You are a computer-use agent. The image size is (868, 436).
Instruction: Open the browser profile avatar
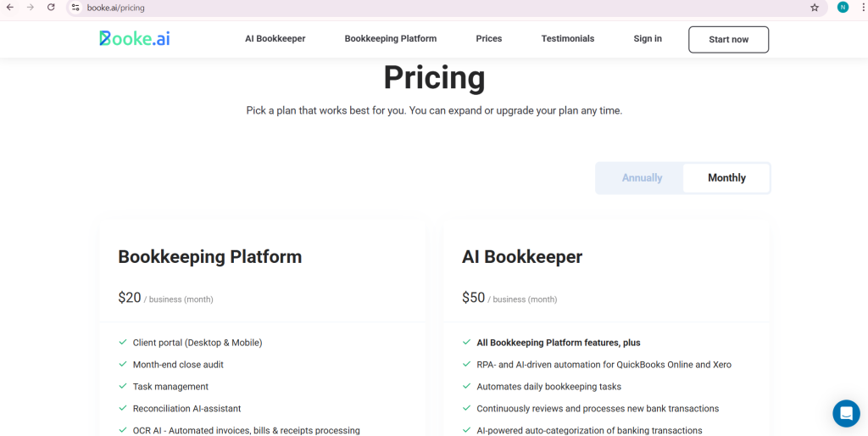click(x=843, y=8)
